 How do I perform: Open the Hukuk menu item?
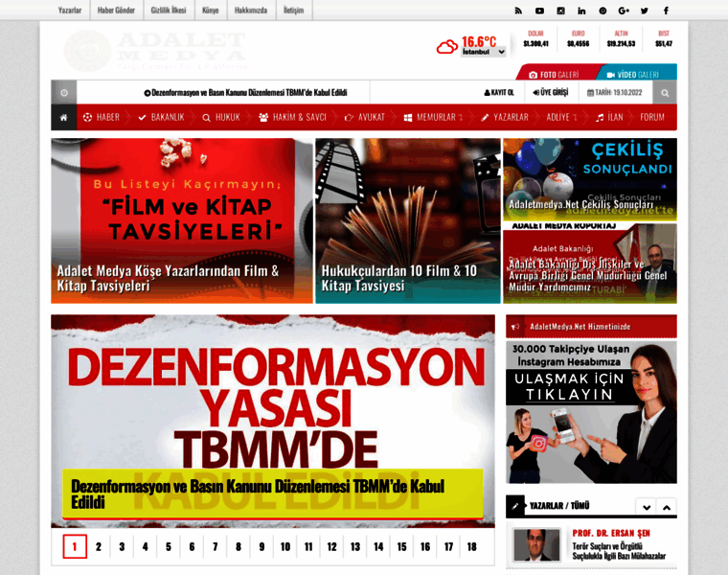221,118
